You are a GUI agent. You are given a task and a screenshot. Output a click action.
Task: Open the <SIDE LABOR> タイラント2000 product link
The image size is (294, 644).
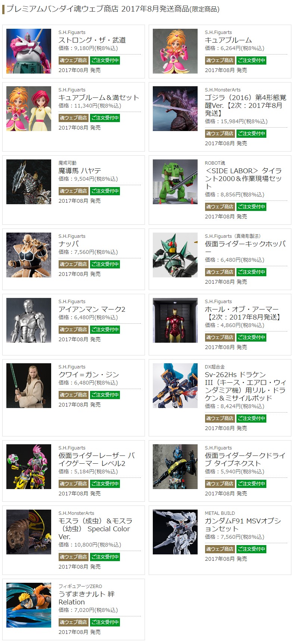pyautogui.click(x=243, y=178)
